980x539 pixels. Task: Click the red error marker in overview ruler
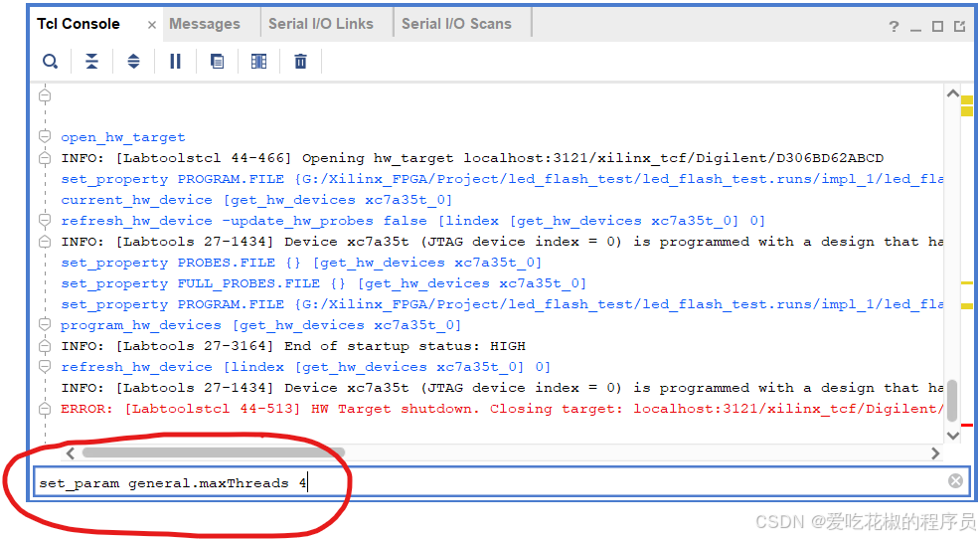click(967, 426)
